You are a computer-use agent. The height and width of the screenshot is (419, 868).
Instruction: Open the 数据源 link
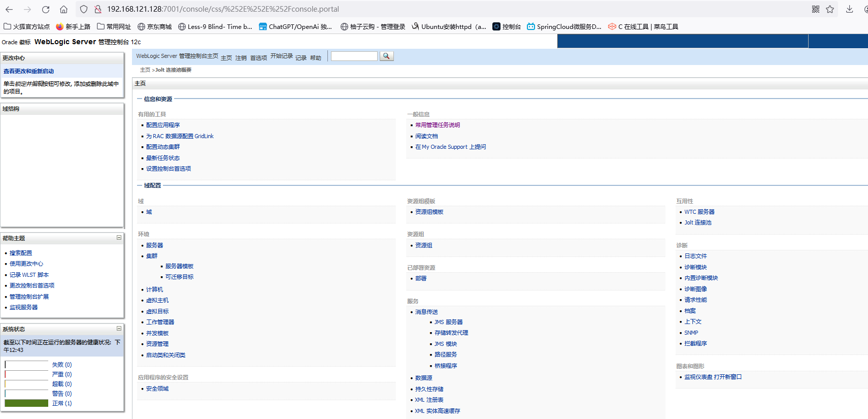click(423, 378)
